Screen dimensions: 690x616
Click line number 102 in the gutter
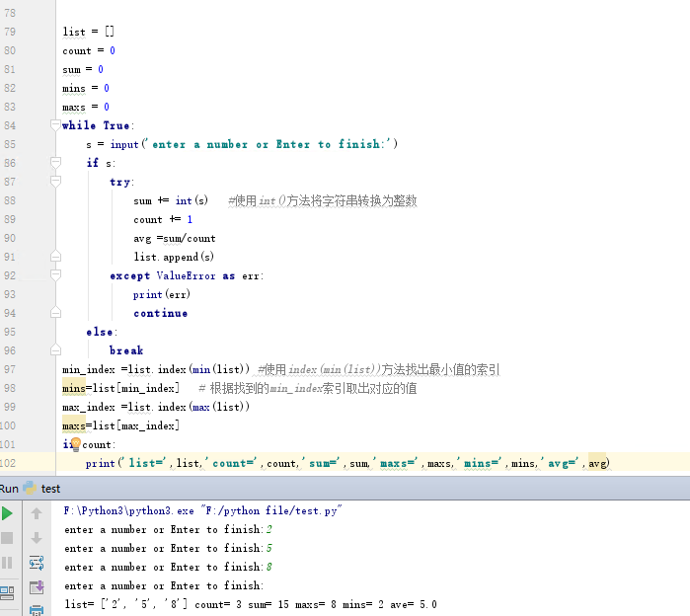(x=8, y=463)
